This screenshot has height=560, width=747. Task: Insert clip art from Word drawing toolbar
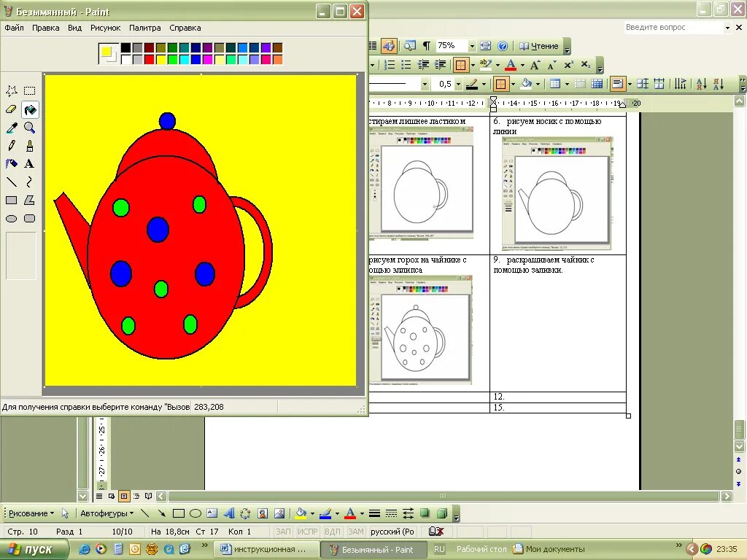click(x=263, y=513)
